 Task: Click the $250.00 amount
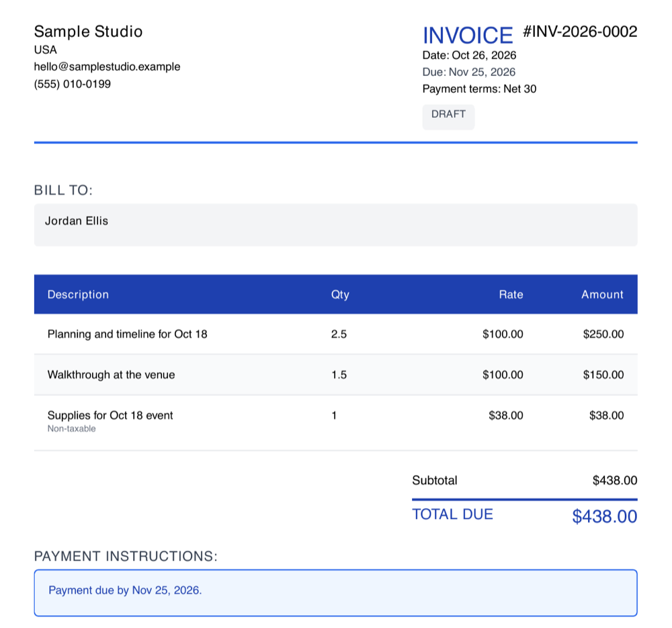pos(603,334)
